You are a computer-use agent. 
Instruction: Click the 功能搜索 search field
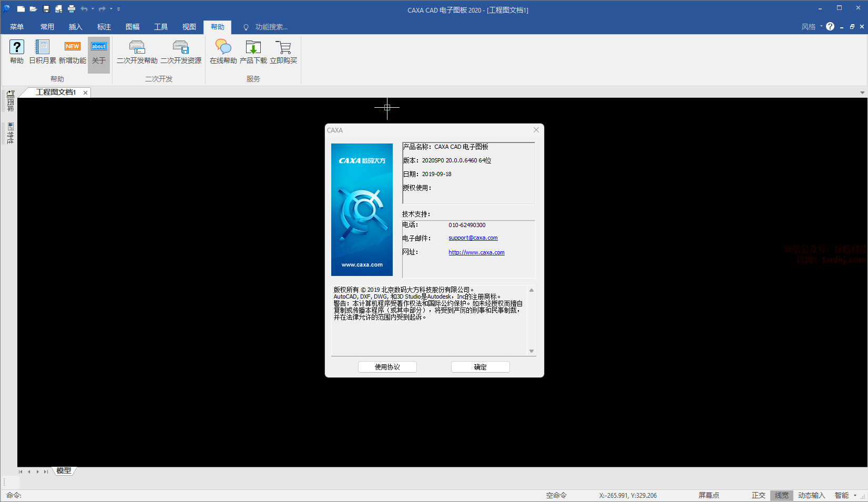pyautogui.click(x=271, y=27)
